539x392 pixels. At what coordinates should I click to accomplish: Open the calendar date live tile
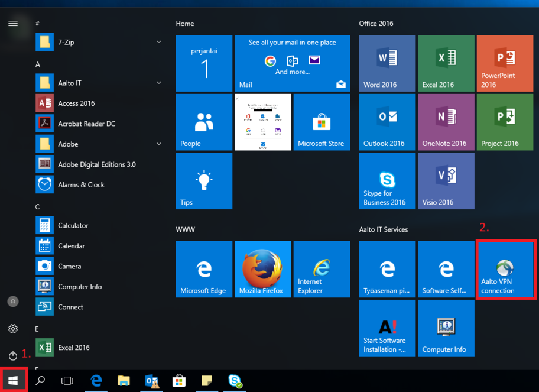(x=204, y=63)
